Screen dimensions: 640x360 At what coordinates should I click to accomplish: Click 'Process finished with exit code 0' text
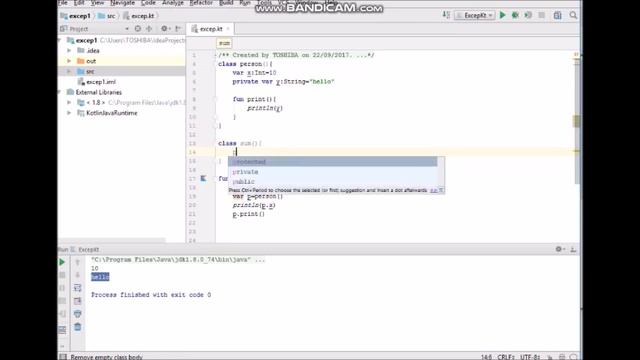(151, 295)
